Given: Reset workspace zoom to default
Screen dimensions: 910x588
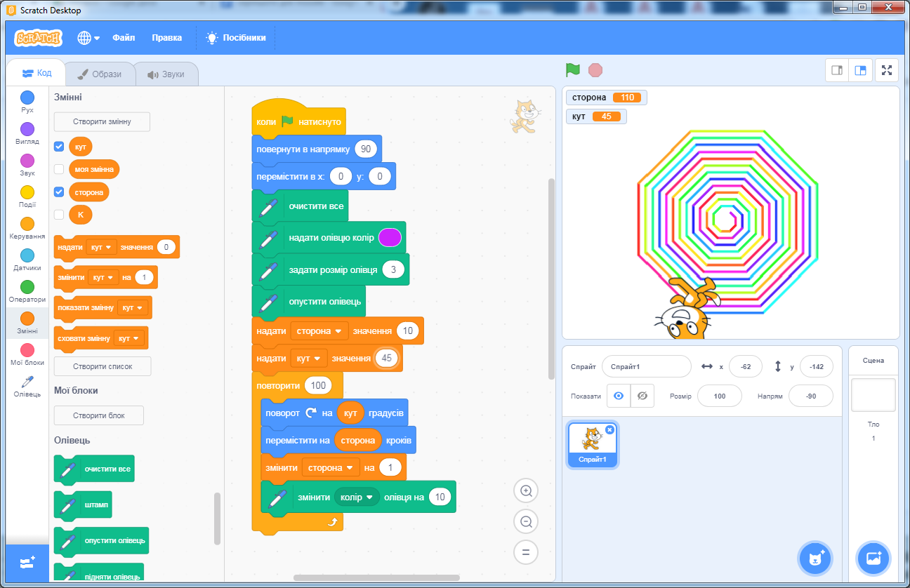Looking at the screenshot, I should tap(525, 552).
